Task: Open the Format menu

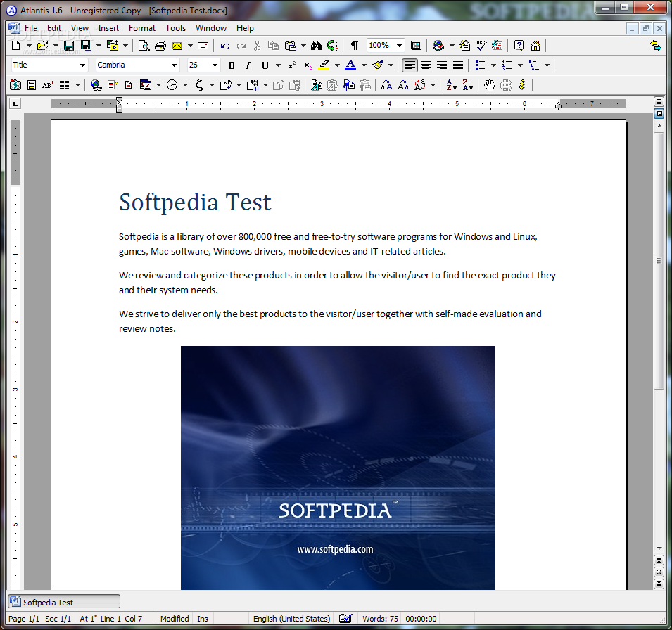Action: pos(142,28)
